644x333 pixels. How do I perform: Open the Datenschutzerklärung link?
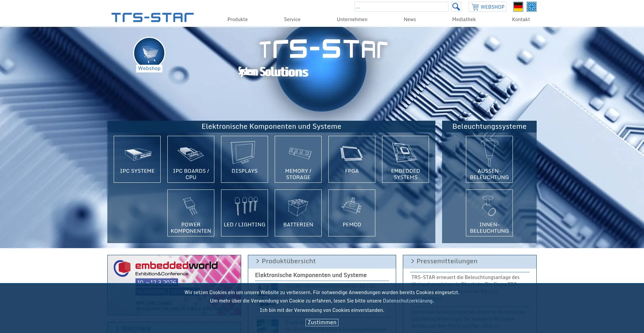[408, 301]
